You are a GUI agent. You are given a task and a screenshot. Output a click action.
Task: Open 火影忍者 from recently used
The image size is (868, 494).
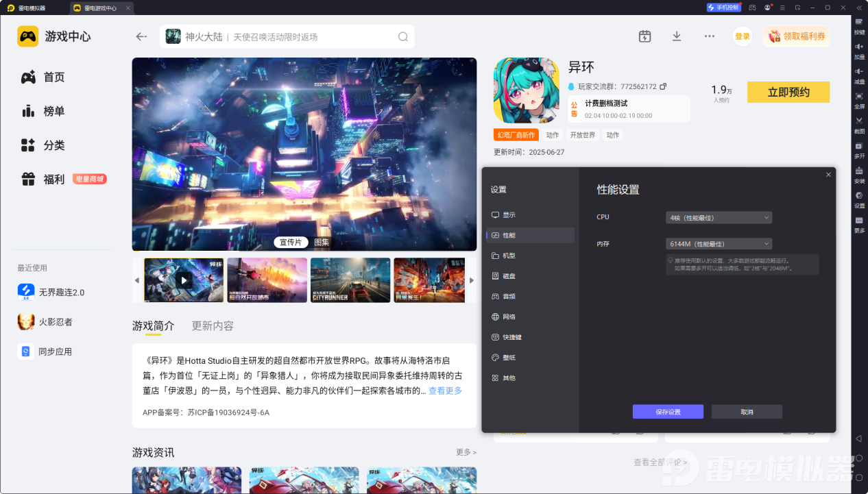[x=45, y=322]
